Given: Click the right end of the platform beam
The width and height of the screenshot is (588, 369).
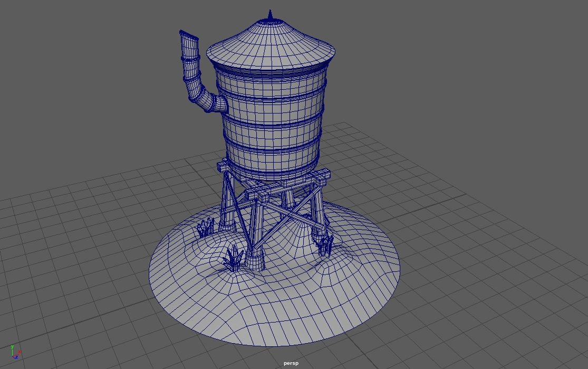Looking at the screenshot, I should pyautogui.click(x=321, y=176).
